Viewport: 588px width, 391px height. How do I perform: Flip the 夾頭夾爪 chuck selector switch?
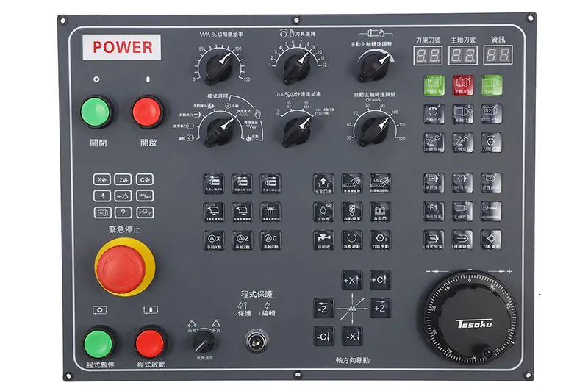(204, 342)
